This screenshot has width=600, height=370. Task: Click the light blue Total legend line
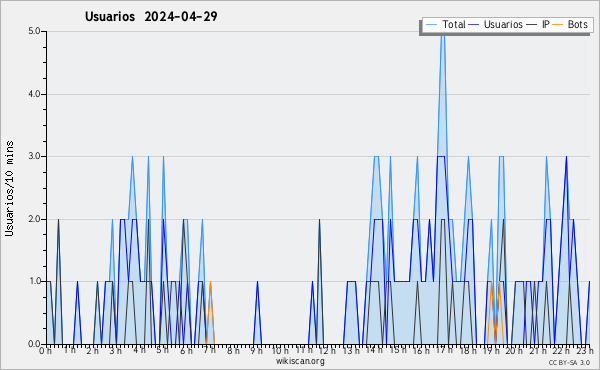(x=432, y=25)
